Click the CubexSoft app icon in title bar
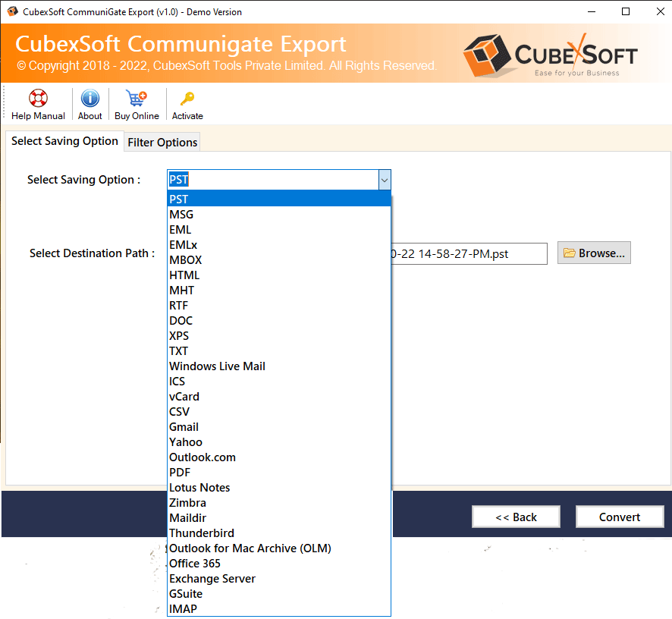The width and height of the screenshot is (672, 619). click(x=12, y=11)
